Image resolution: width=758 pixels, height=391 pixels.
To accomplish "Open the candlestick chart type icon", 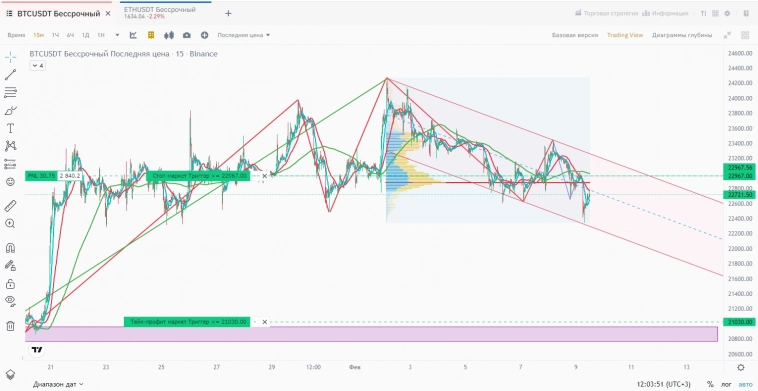I will [x=169, y=35].
